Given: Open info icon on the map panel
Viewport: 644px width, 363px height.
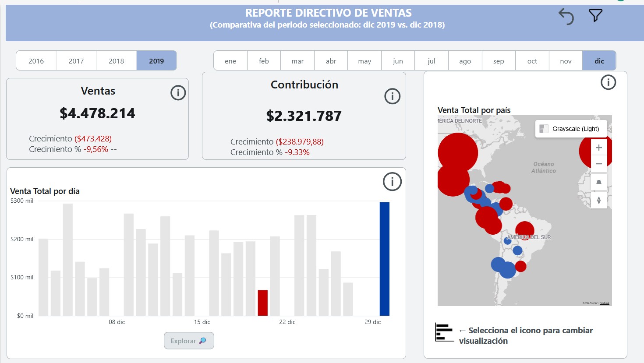Looking at the screenshot, I should pyautogui.click(x=608, y=82).
